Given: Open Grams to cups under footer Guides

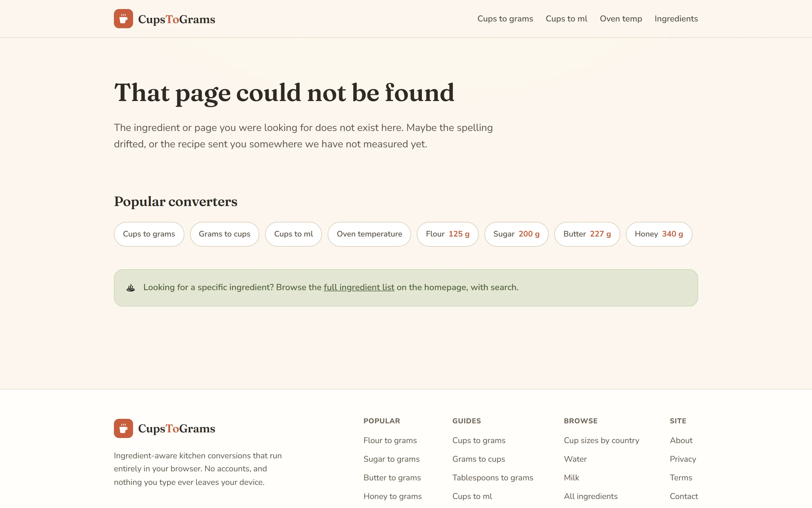Looking at the screenshot, I should coord(478,459).
